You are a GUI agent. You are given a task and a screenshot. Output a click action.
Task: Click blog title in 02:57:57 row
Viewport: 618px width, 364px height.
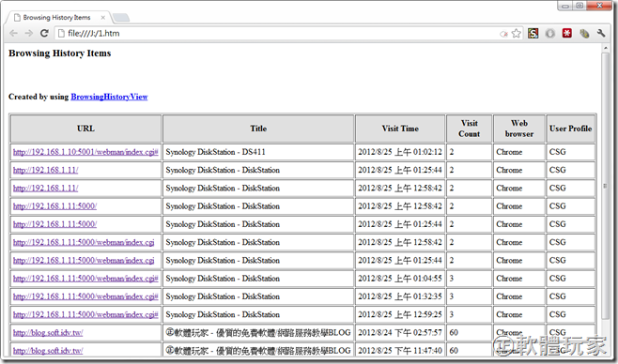(x=258, y=333)
